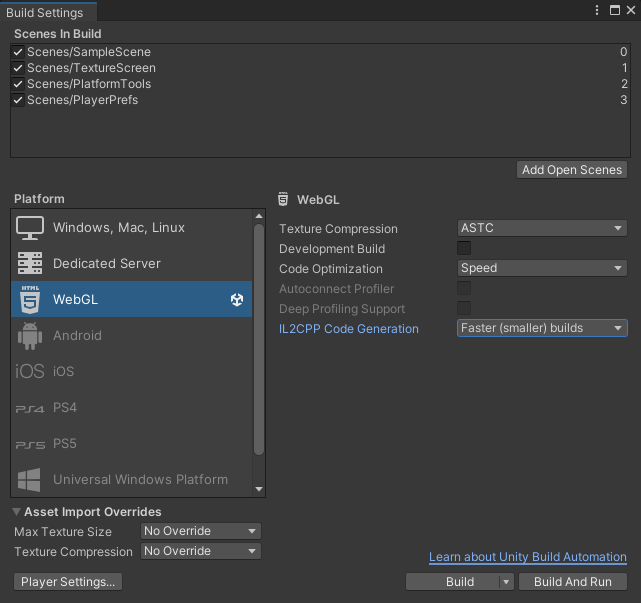Uncheck the Scenes/SampleScene checkbox
The image size is (641, 603).
[x=18, y=52]
